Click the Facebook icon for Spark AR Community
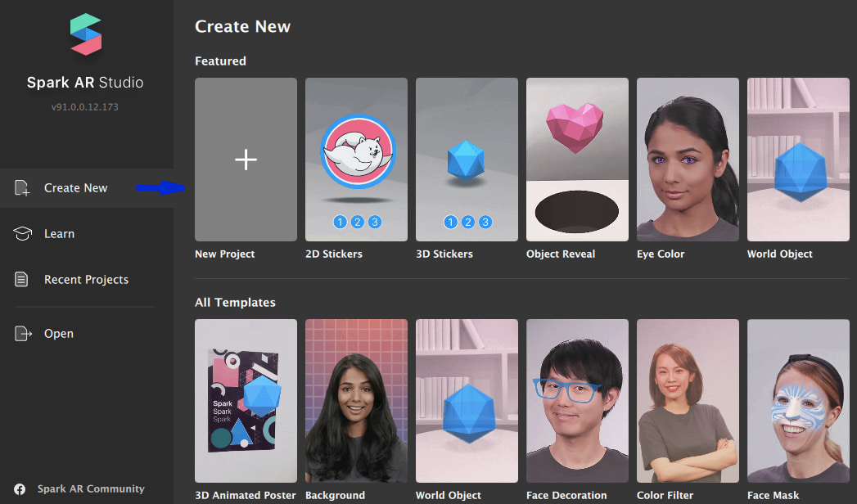Screen dimensions: 857x504 [x=20, y=489]
